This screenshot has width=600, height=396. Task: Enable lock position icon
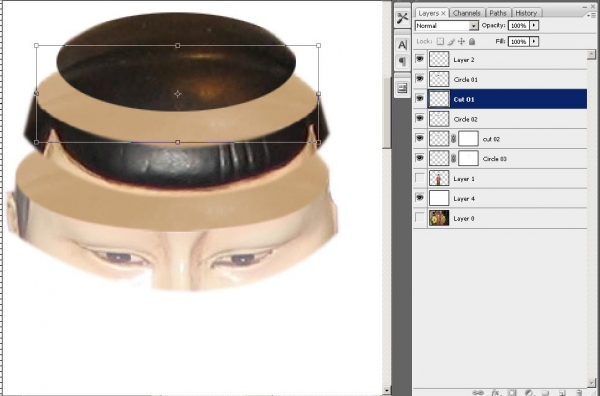pyautogui.click(x=461, y=41)
